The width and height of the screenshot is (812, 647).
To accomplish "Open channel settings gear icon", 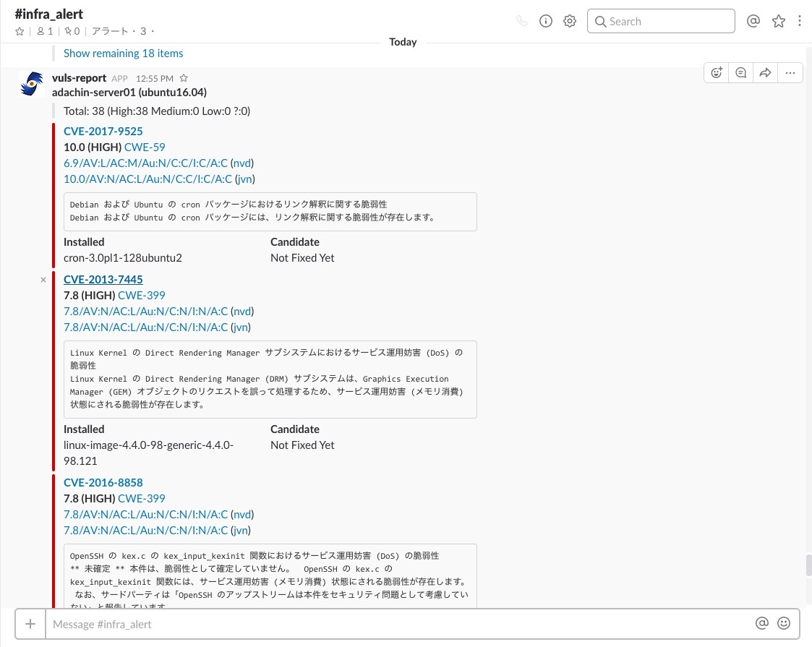I will pos(570,22).
